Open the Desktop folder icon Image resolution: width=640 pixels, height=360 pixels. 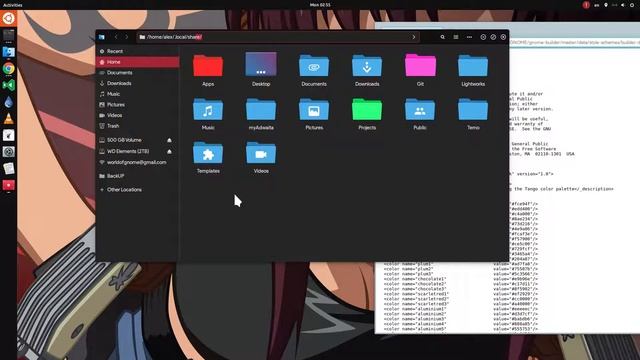[x=261, y=64]
